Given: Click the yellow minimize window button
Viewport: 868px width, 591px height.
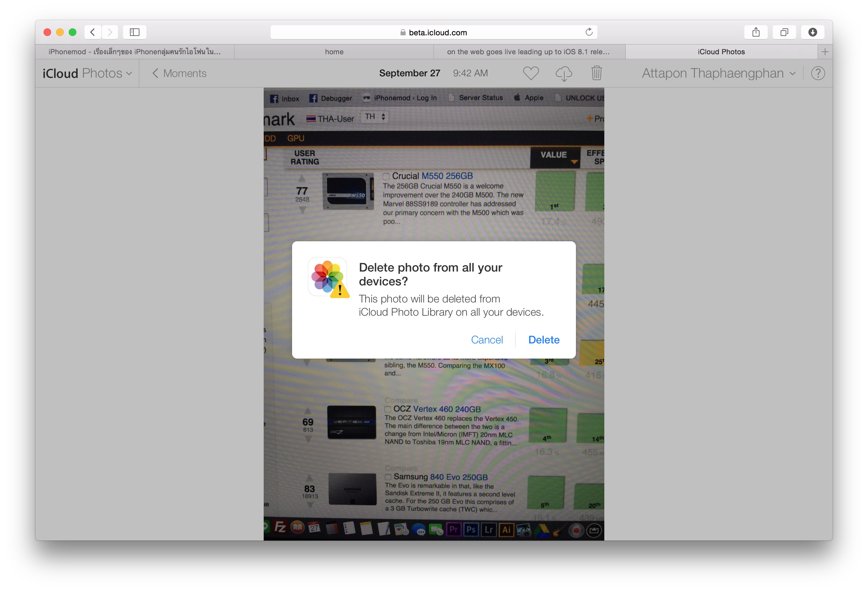Looking at the screenshot, I should 60,32.
